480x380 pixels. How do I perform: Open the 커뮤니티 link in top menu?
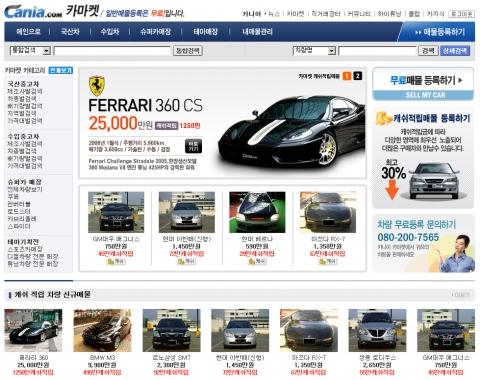(359, 14)
